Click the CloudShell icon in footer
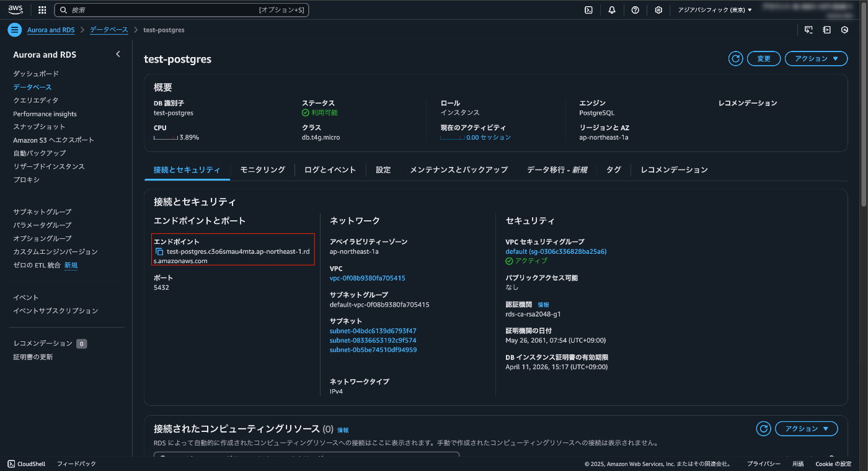 11,464
